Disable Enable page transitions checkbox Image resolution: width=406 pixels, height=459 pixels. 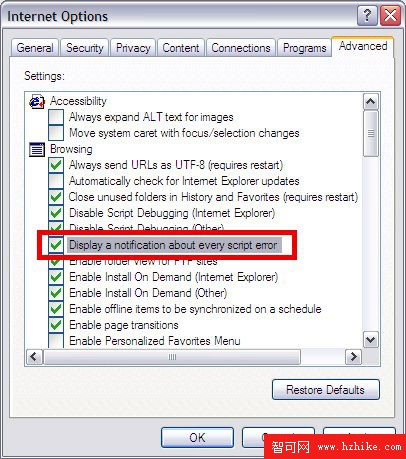[56, 325]
